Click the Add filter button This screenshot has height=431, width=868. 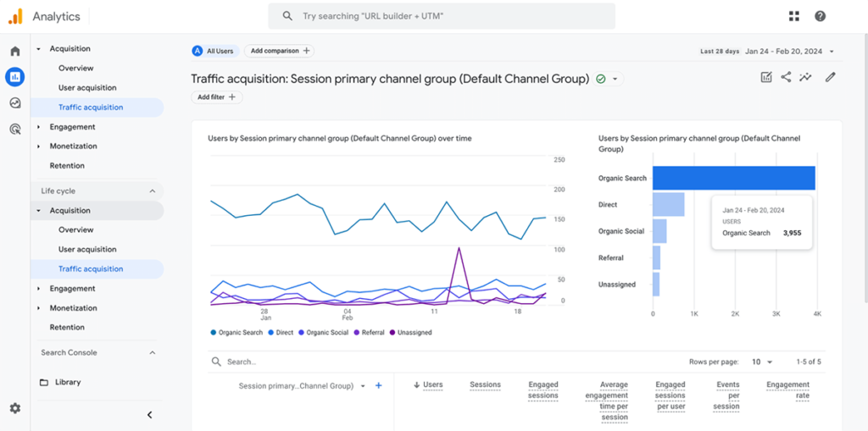tap(216, 97)
